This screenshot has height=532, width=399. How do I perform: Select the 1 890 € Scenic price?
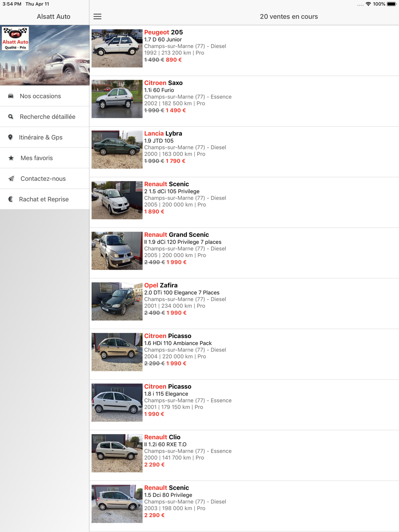click(x=154, y=212)
